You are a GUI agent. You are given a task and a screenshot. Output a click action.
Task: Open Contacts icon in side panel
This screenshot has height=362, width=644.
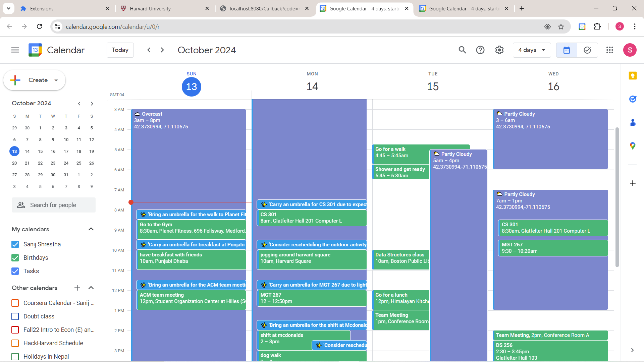[633, 123]
